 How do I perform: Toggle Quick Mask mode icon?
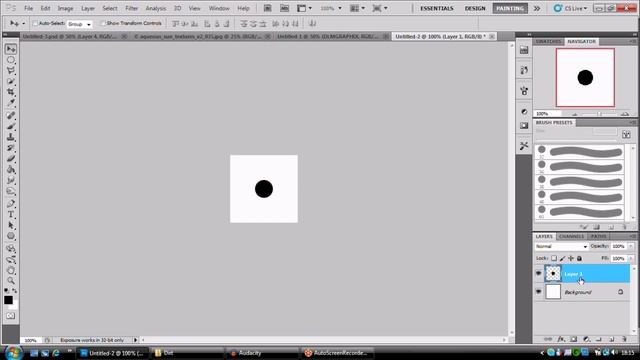[x=11, y=316]
